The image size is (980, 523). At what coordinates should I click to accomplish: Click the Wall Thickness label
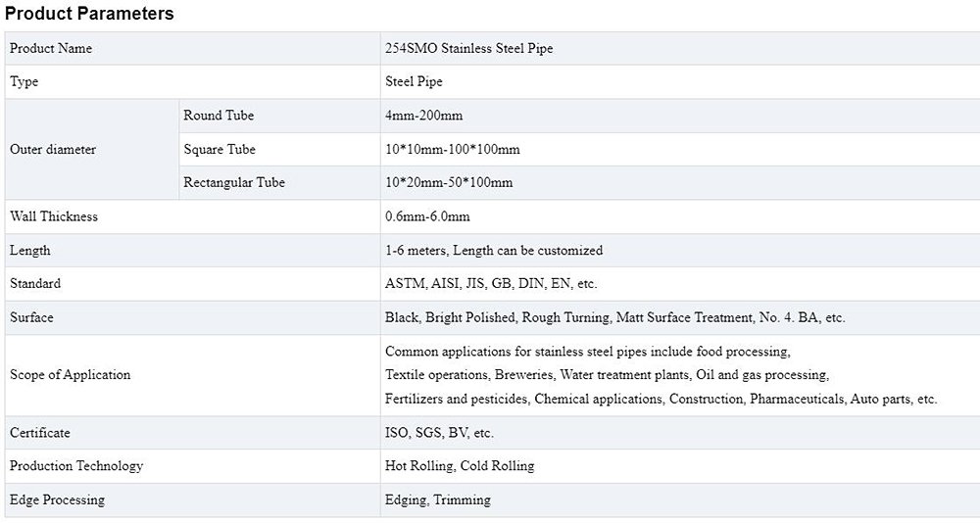54,216
